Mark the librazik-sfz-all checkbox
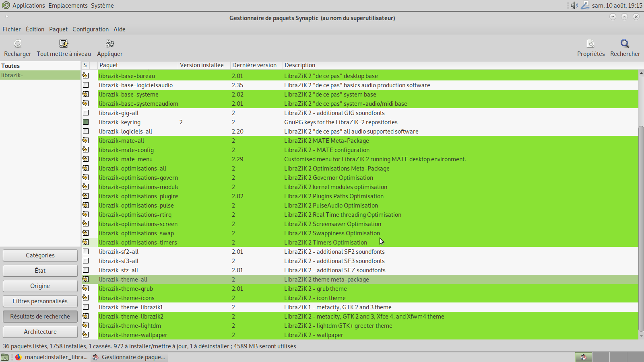 [x=86, y=270]
